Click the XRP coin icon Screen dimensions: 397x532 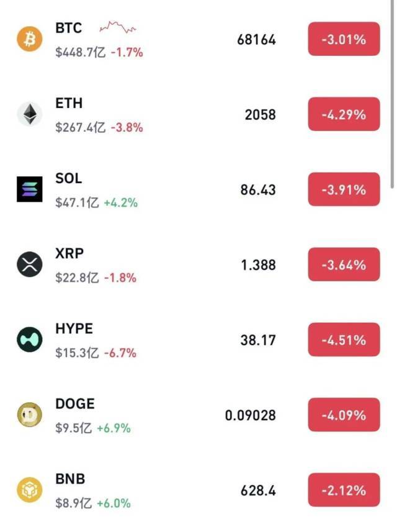[x=29, y=265]
